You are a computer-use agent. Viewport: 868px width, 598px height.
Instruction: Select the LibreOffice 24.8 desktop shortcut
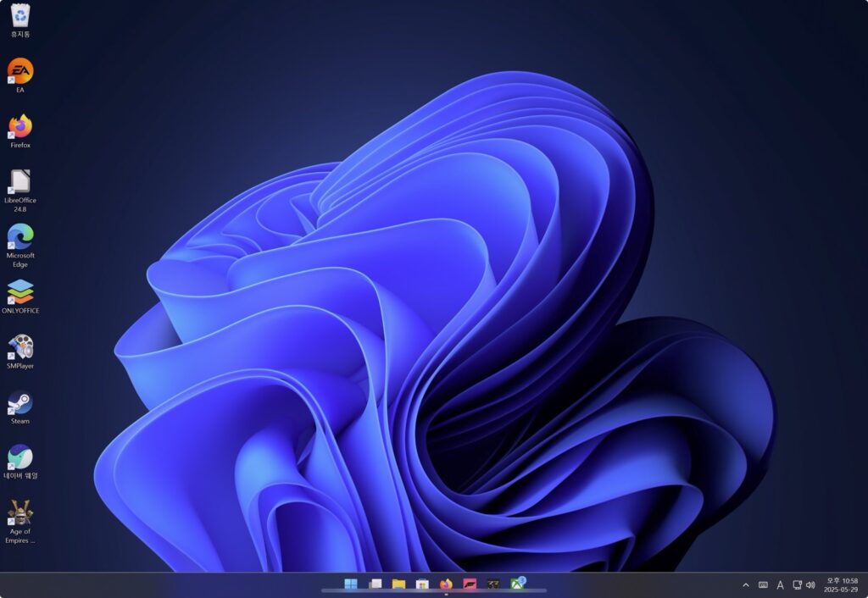click(20, 191)
